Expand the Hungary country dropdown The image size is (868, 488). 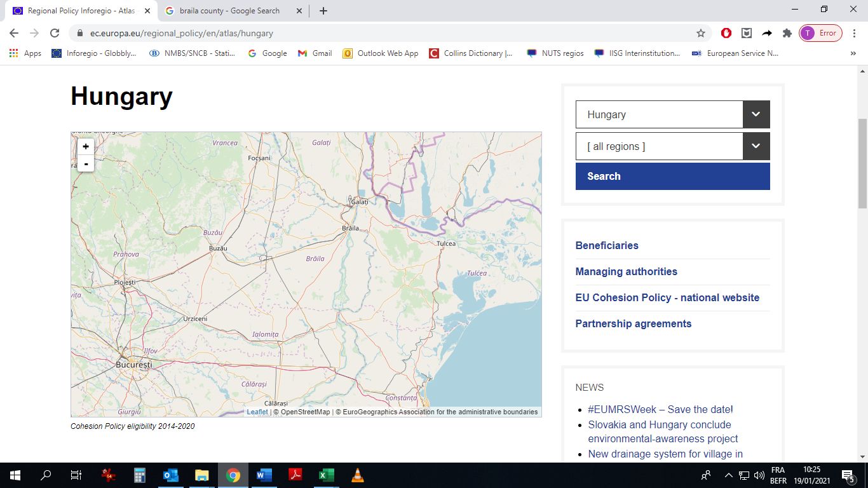pos(756,114)
